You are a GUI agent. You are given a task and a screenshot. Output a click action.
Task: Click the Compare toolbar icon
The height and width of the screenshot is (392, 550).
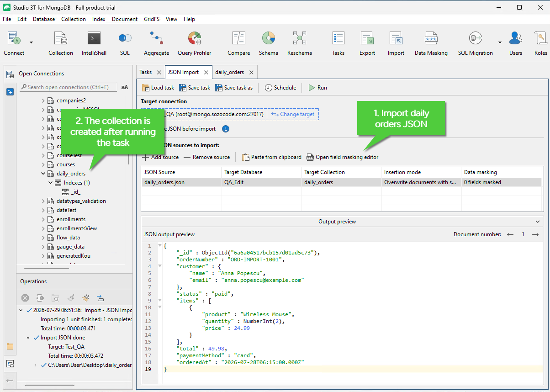coord(239,43)
